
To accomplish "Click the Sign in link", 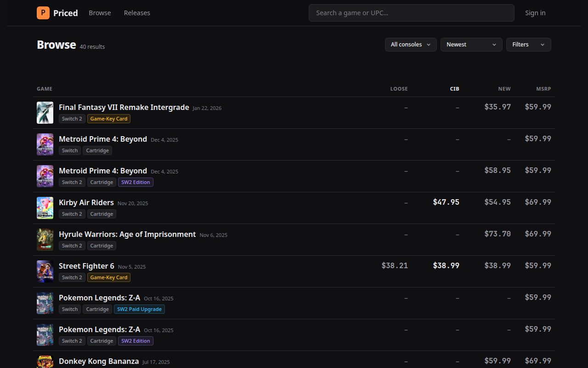I will tap(535, 13).
